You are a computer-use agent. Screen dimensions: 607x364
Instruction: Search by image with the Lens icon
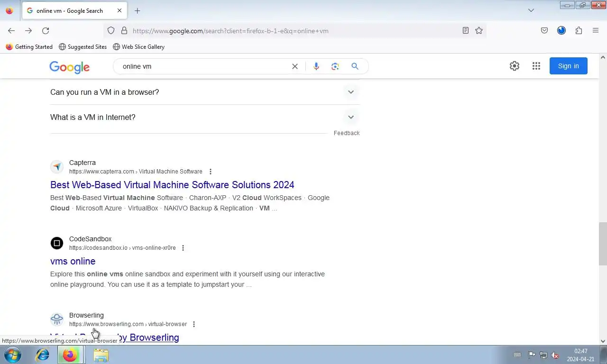click(335, 66)
